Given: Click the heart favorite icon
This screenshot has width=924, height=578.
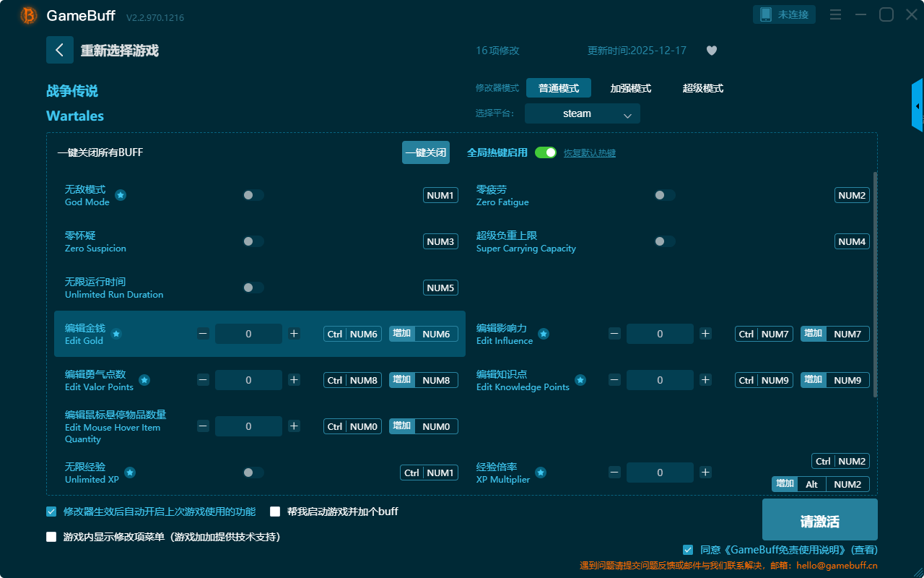Looking at the screenshot, I should (x=711, y=51).
